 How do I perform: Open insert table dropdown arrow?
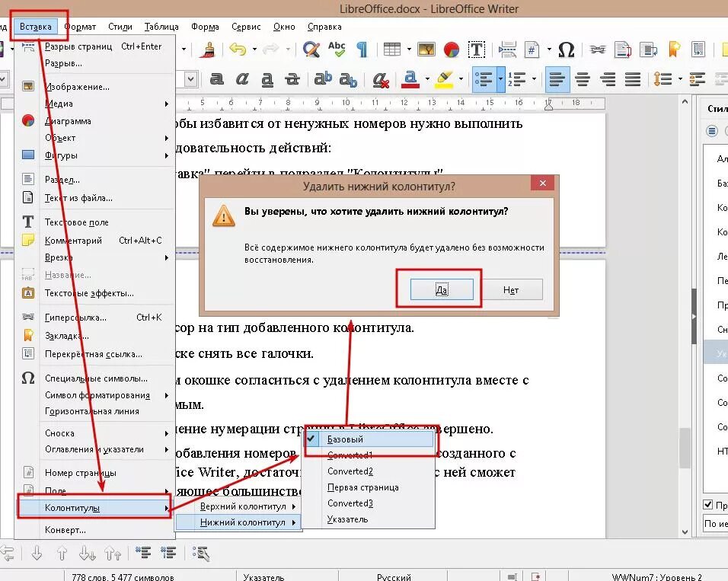click(x=409, y=49)
